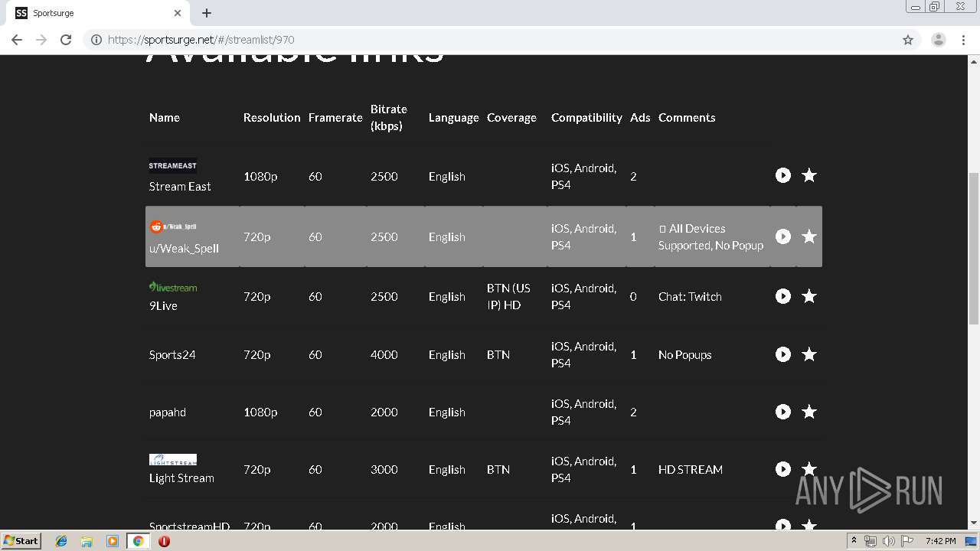Click the 3000 bitrate value
The height and width of the screenshot is (551, 980).
pyautogui.click(x=384, y=469)
